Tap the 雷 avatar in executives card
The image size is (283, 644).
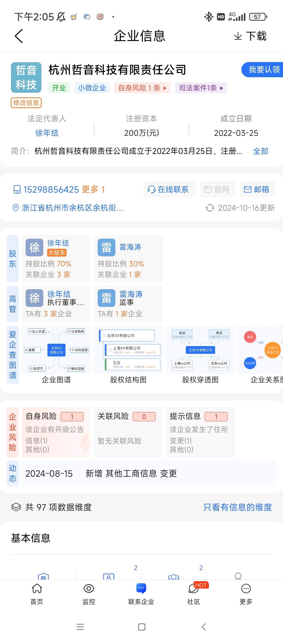[106, 298]
